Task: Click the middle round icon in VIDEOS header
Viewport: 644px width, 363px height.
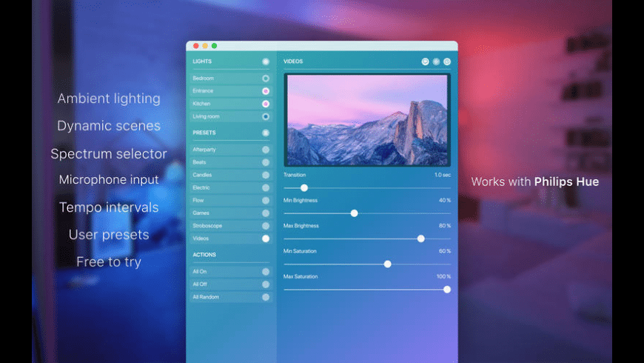Action: (x=436, y=61)
